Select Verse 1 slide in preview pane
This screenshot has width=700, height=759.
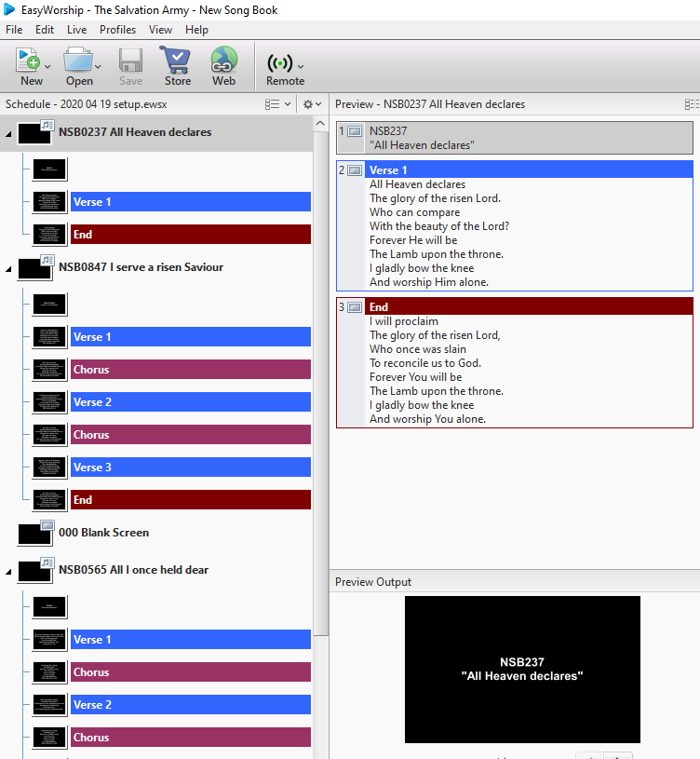[x=515, y=226]
